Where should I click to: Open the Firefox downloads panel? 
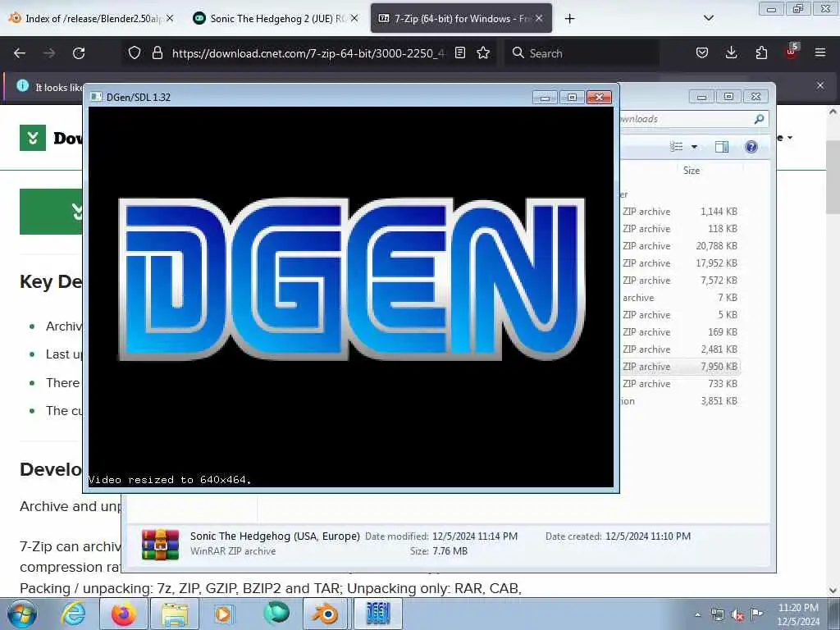point(731,52)
